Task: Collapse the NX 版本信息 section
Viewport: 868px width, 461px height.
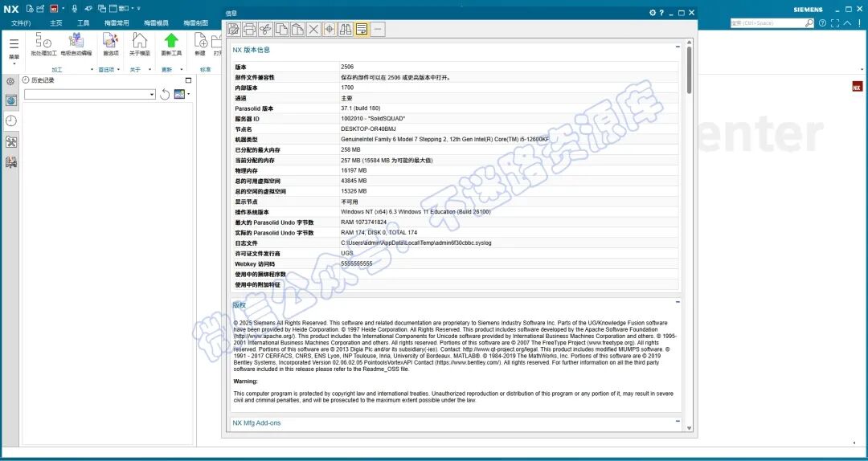Action: [678, 47]
